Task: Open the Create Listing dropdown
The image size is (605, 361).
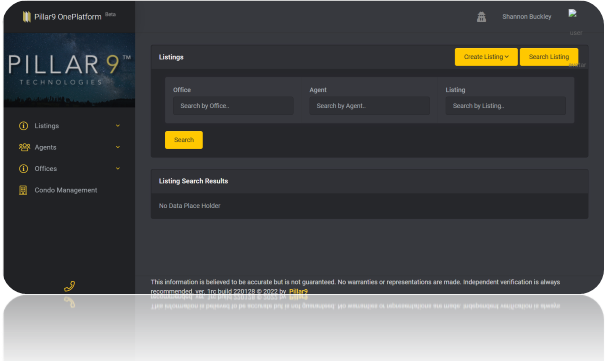Action: point(486,57)
